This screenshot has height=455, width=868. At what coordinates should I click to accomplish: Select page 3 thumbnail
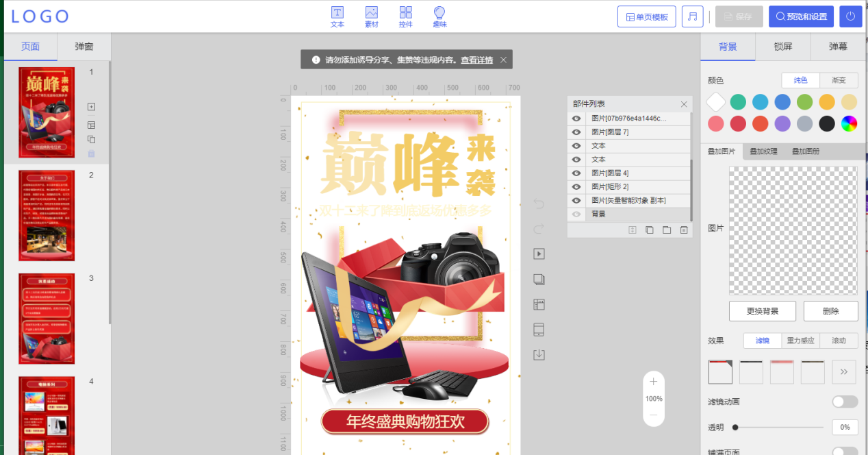coord(47,319)
